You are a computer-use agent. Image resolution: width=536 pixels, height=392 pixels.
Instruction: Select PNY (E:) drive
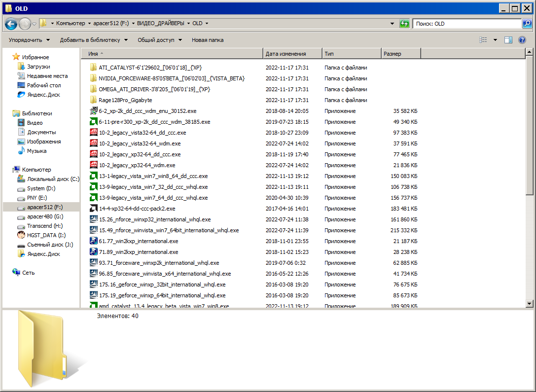pyautogui.click(x=37, y=198)
